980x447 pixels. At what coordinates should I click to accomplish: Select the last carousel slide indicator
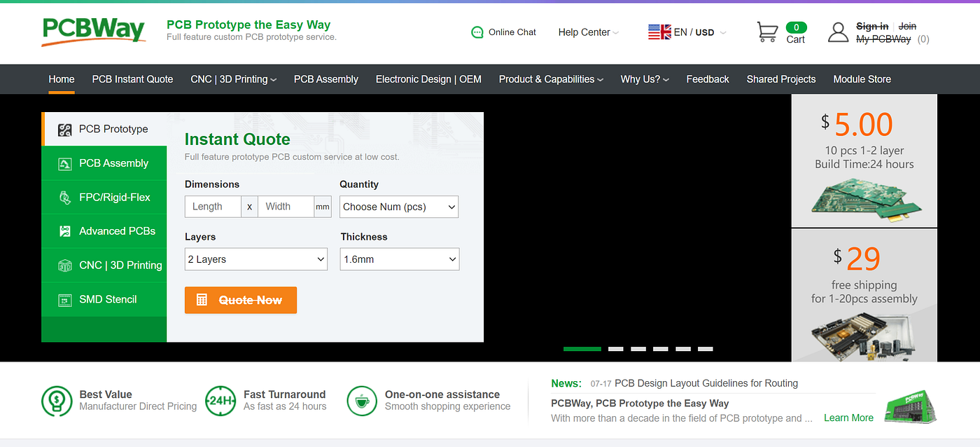tap(706, 348)
